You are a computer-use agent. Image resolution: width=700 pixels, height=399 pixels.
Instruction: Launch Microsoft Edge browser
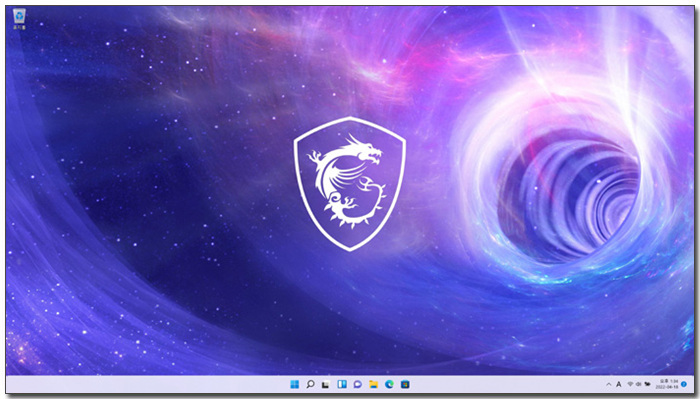click(x=389, y=384)
